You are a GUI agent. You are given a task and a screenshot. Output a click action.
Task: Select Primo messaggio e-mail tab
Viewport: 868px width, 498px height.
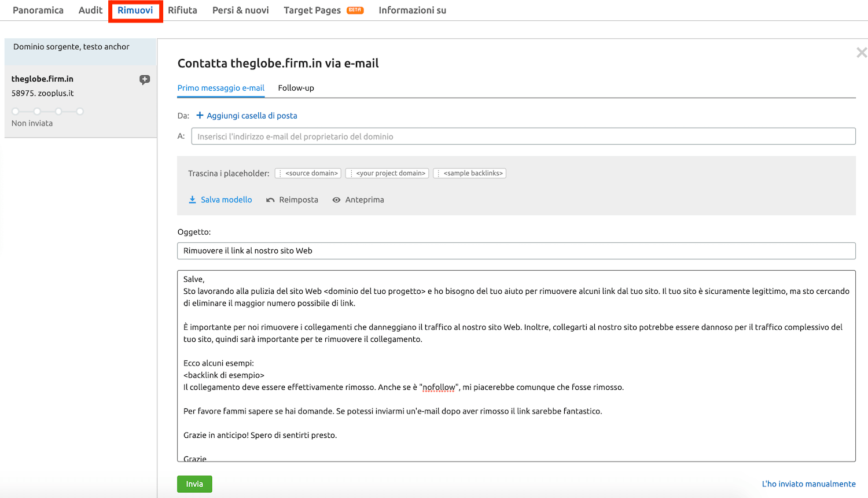(220, 88)
